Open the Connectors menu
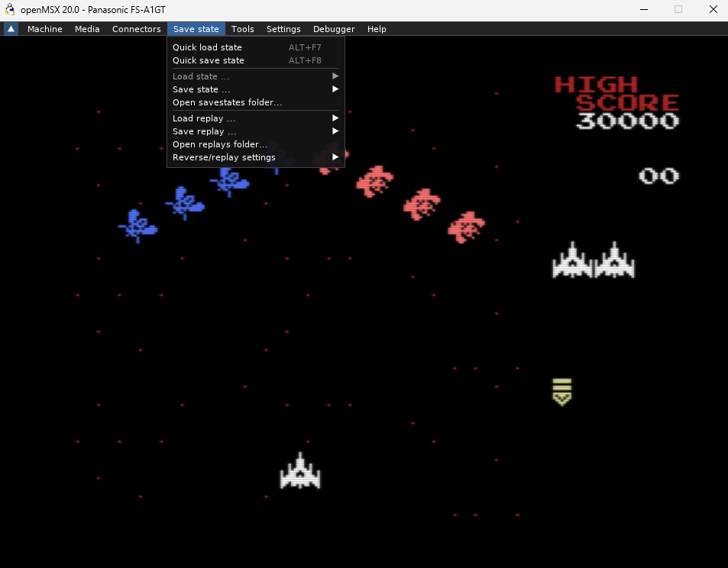The height and width of the screenshot is (568, 728). 137,29
